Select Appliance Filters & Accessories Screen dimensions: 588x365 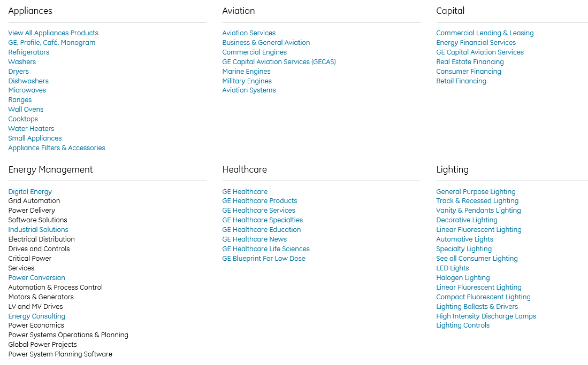click(x=57, y=147)
